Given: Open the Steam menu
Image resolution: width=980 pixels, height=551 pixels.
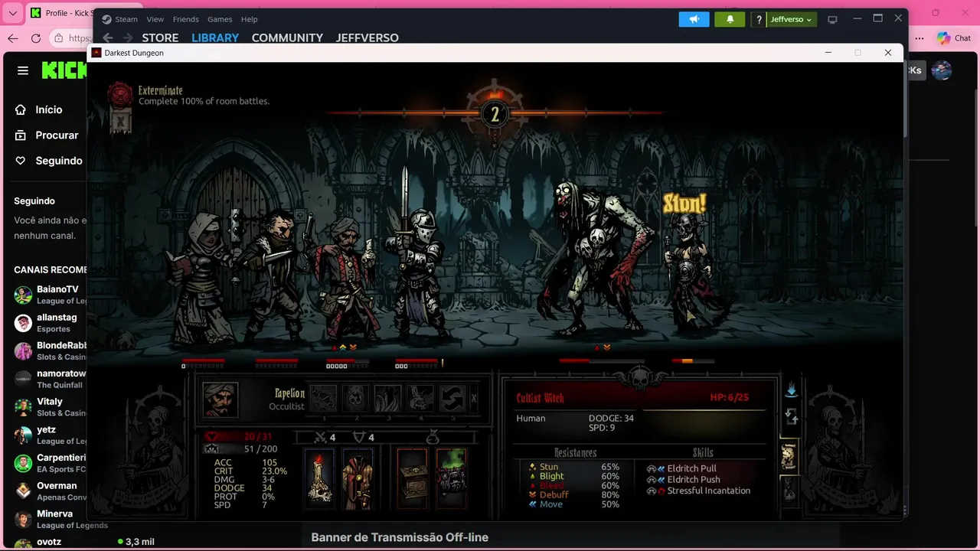Looking at the screenshot, I should (x=126, y=19).
